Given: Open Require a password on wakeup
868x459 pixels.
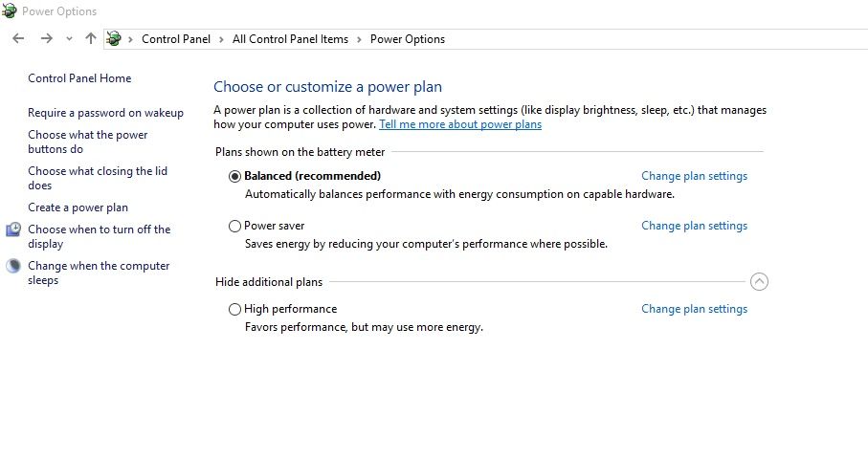Looking at the screenshot, I should 105,113.
